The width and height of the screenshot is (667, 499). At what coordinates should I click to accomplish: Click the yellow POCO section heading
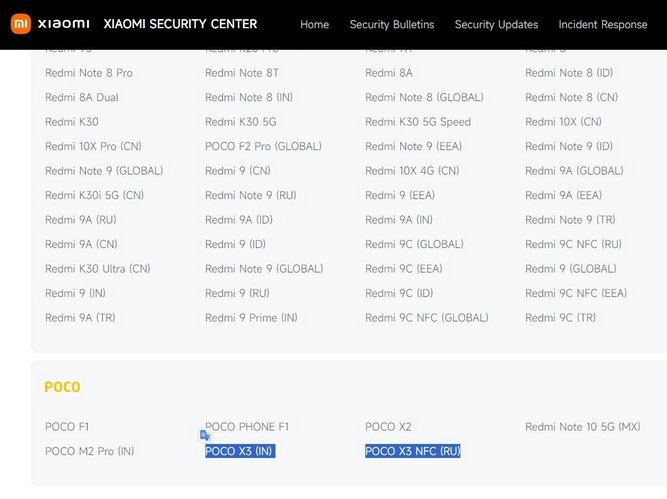pyautogui.click(x=62, y=387)
